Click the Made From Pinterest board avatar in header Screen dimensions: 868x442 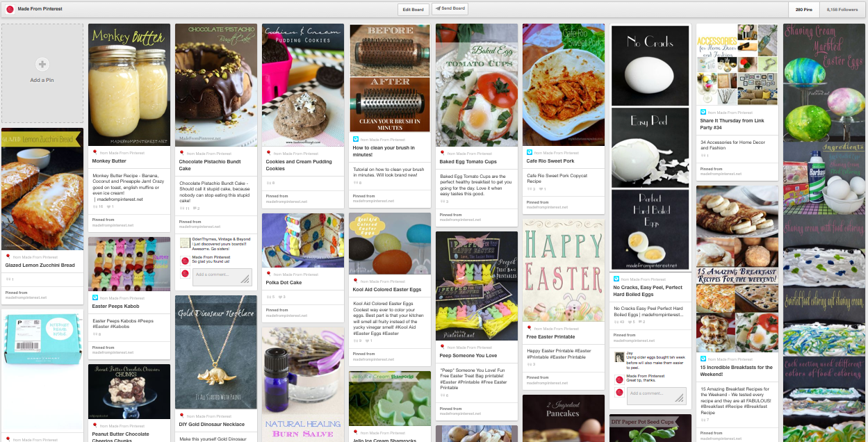[x=10, y=9]
